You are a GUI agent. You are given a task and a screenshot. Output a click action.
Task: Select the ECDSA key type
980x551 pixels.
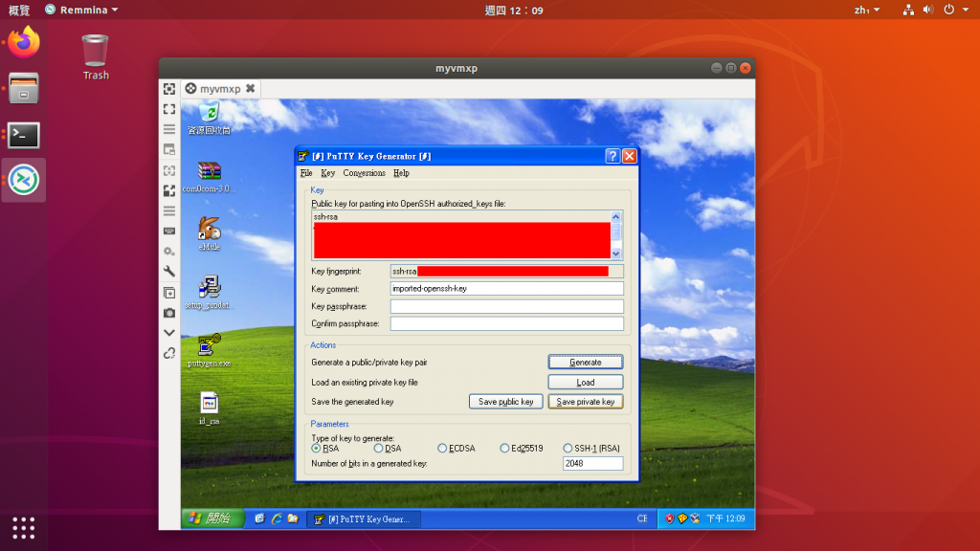tap(457, 449)
